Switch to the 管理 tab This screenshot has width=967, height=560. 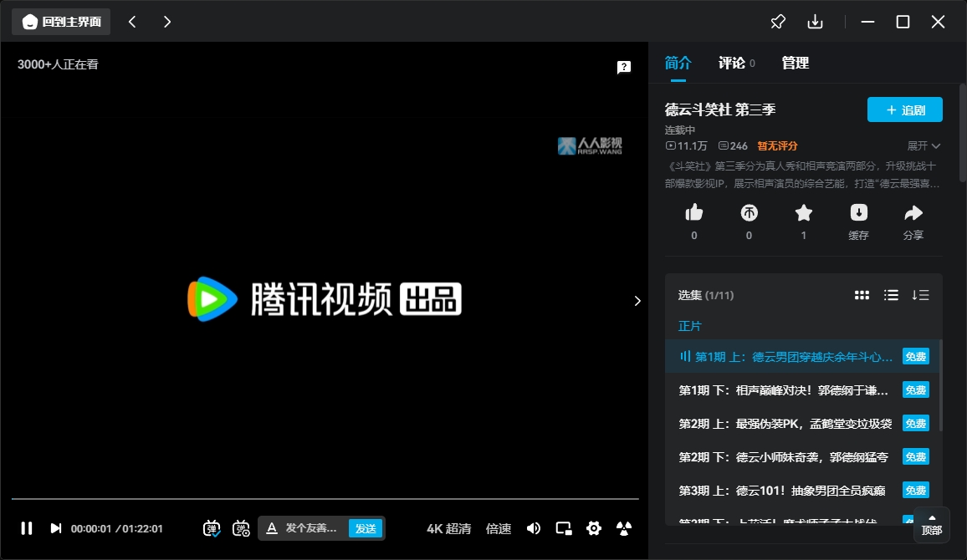(795, 63)
